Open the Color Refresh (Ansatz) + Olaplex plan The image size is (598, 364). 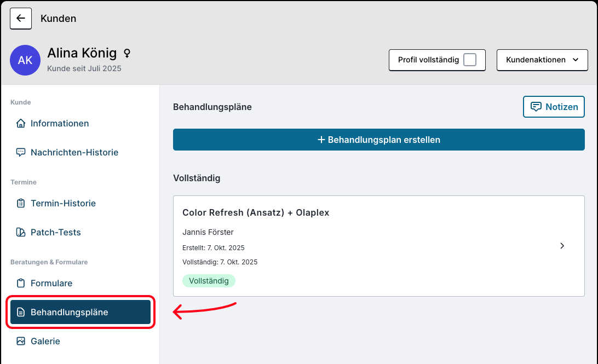256,212
